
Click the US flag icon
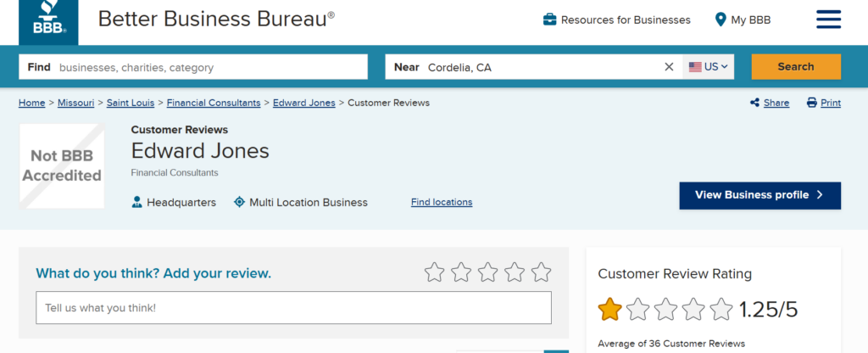pos(695,67)
